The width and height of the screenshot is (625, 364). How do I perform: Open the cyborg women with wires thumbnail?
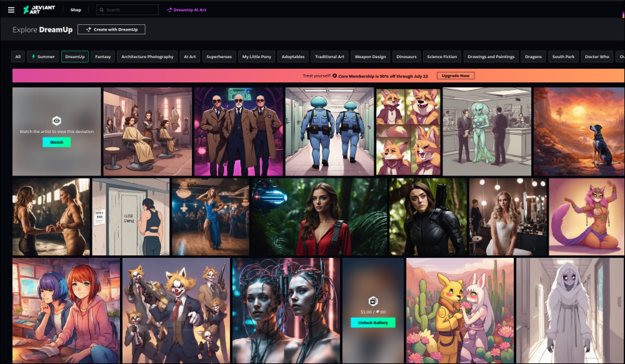coord(286,310)
